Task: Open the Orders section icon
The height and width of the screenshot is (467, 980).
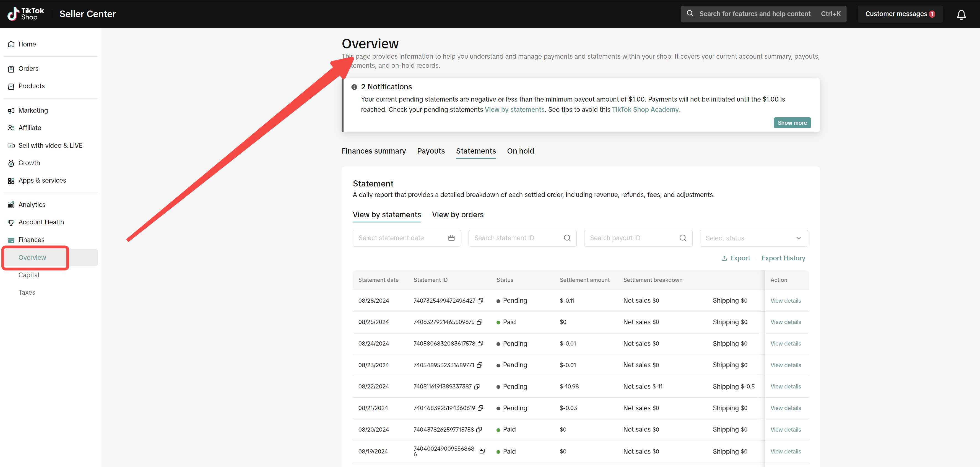Action: point(11,68)
